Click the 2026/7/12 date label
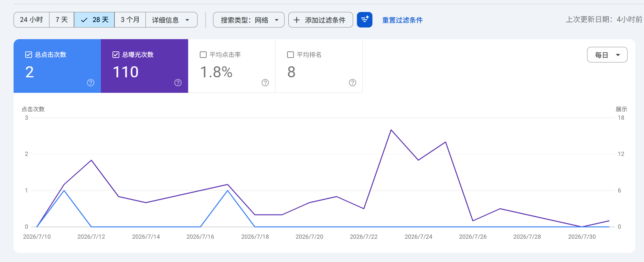644x262 pixels. [x=91, y=237]
